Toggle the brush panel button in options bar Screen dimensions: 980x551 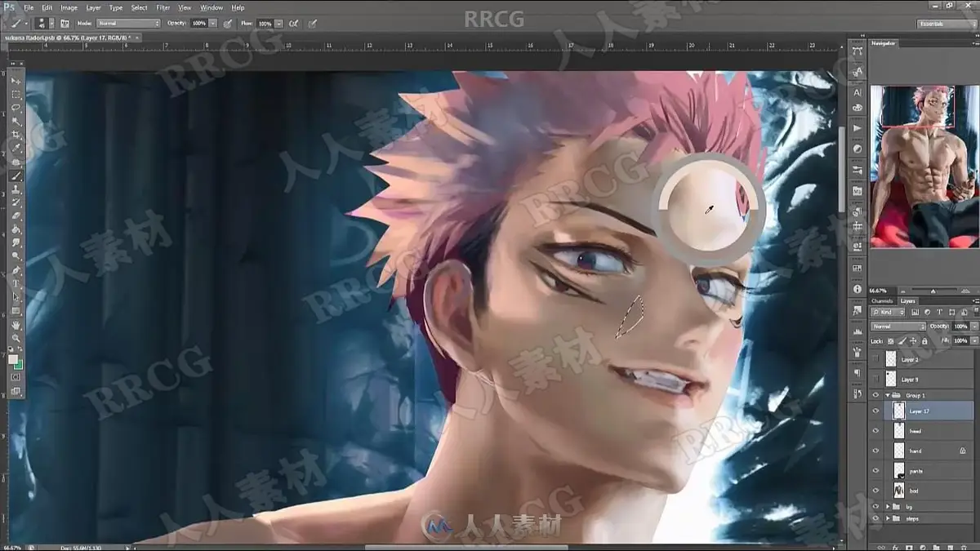(x=65, y=24)
